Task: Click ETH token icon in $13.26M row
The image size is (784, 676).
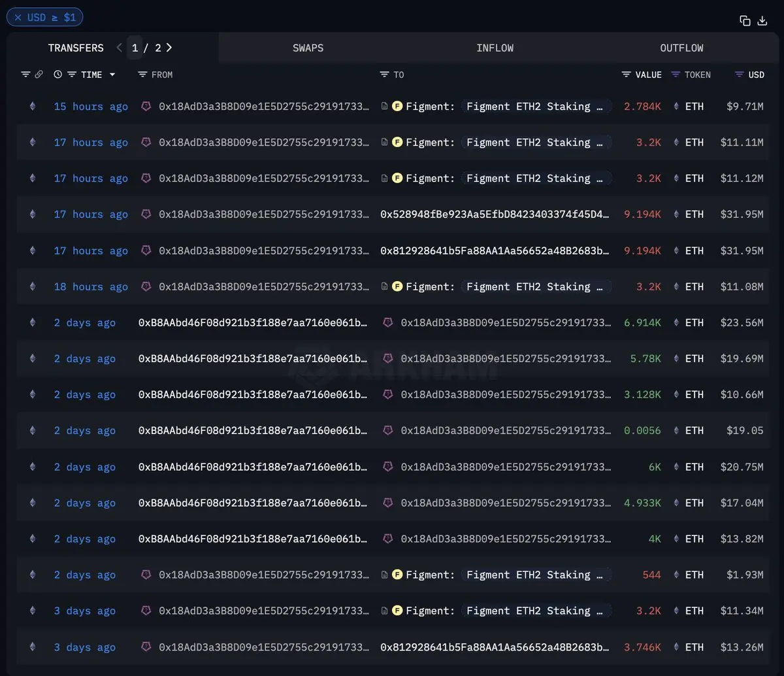Action: tap(676, 647)
